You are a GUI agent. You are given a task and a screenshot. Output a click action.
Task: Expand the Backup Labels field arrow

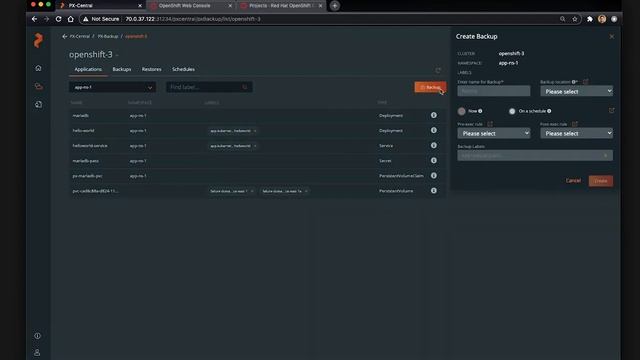[x=606, y=156]
